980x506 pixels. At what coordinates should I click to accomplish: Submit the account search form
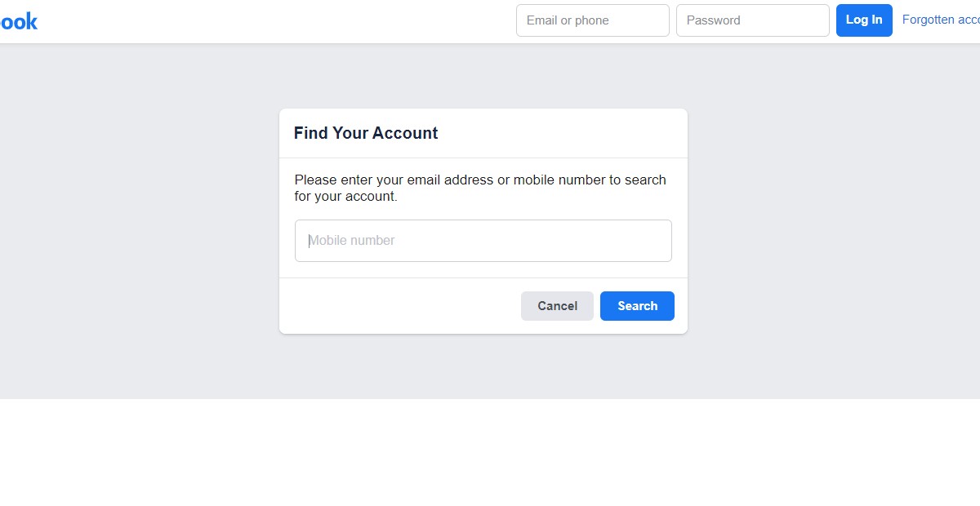[x=637, y=305]
